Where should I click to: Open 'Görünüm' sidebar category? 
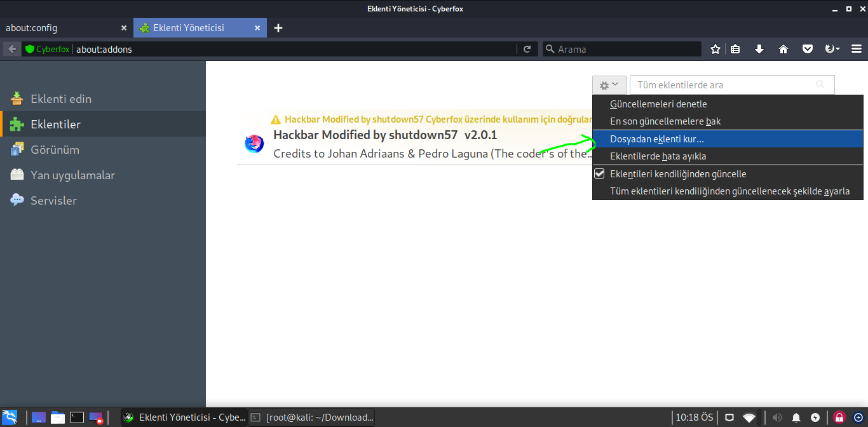click(103, 149)
